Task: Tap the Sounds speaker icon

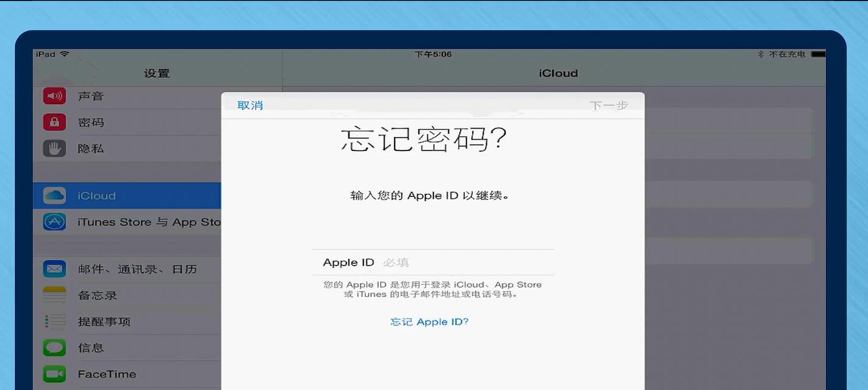Action: 54,96
